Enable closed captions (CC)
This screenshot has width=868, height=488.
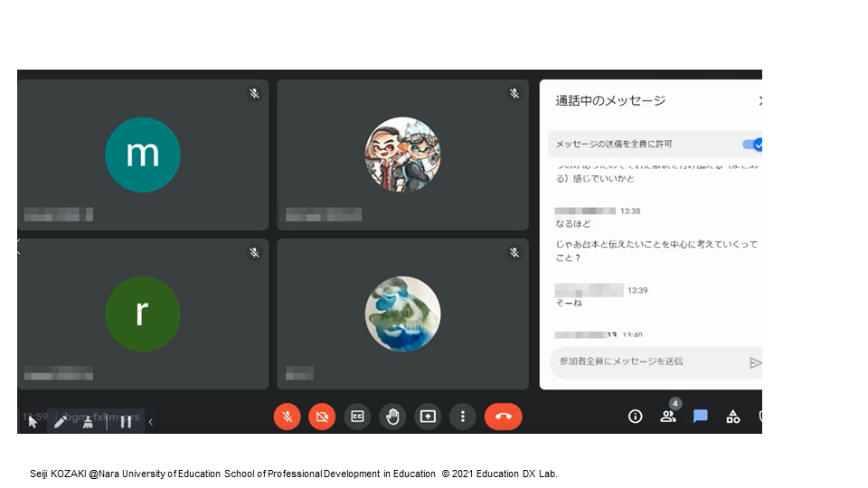coord(357,417)
